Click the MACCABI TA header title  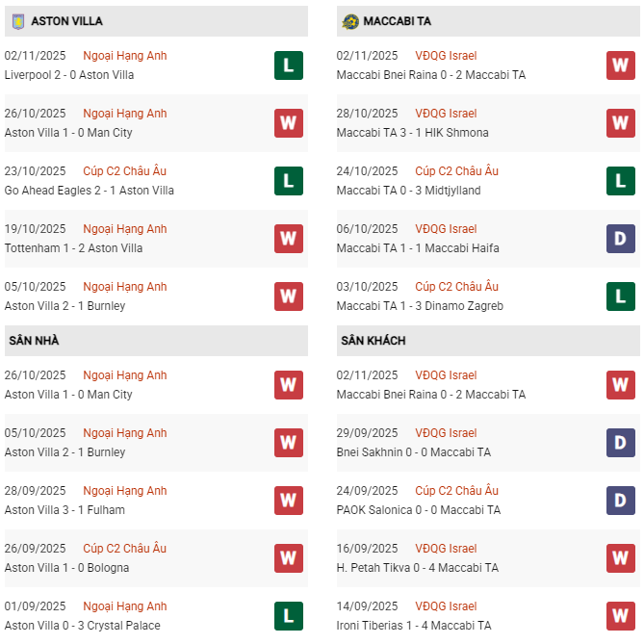pos(399,20)
